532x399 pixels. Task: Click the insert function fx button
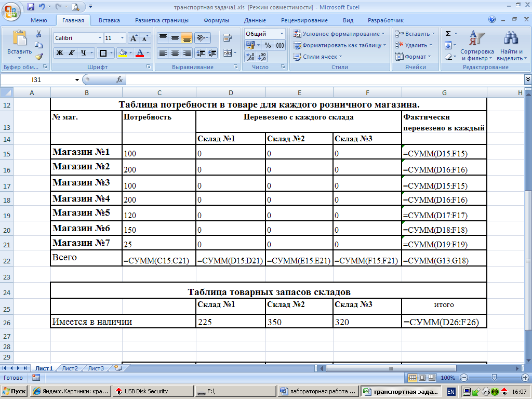pos(119,79)
